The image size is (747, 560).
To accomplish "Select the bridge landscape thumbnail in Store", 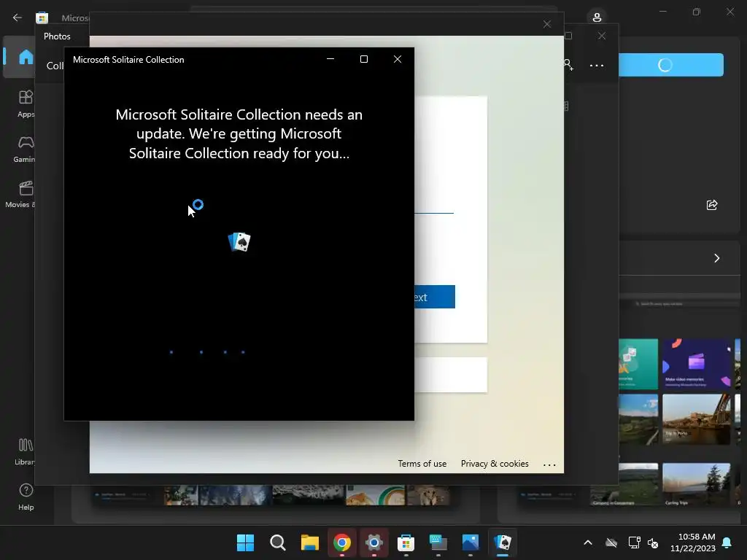I will pyautogui.click(x=696, y=419).
